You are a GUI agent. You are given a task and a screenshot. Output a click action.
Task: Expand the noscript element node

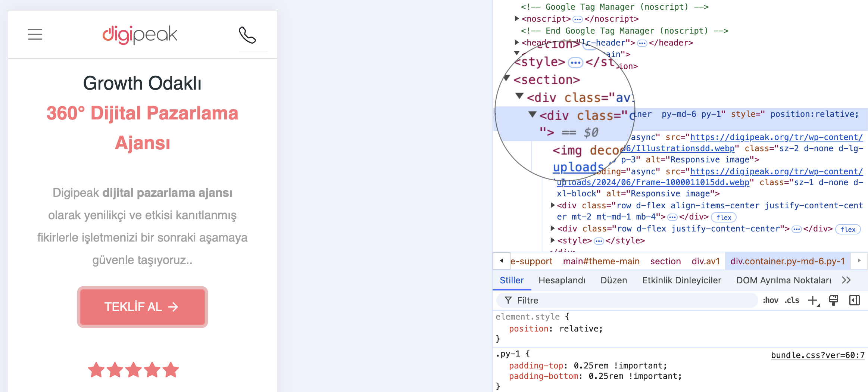point(517,18)
